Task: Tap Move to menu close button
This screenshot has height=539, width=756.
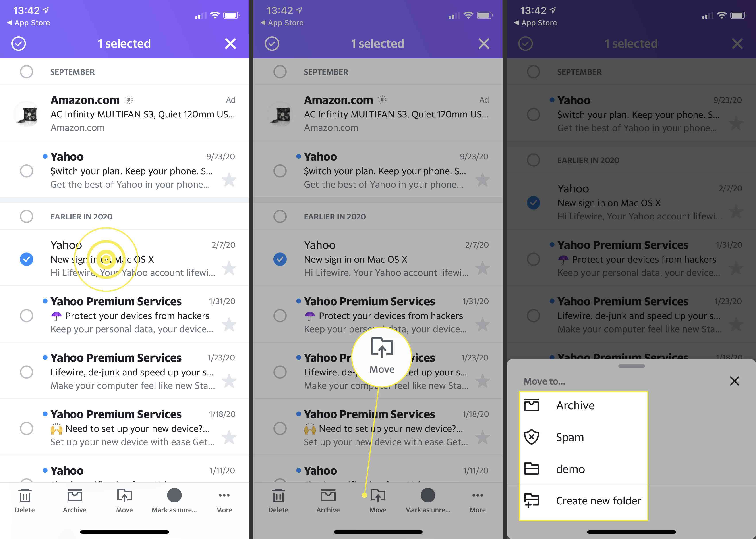Action: (736, 381)
